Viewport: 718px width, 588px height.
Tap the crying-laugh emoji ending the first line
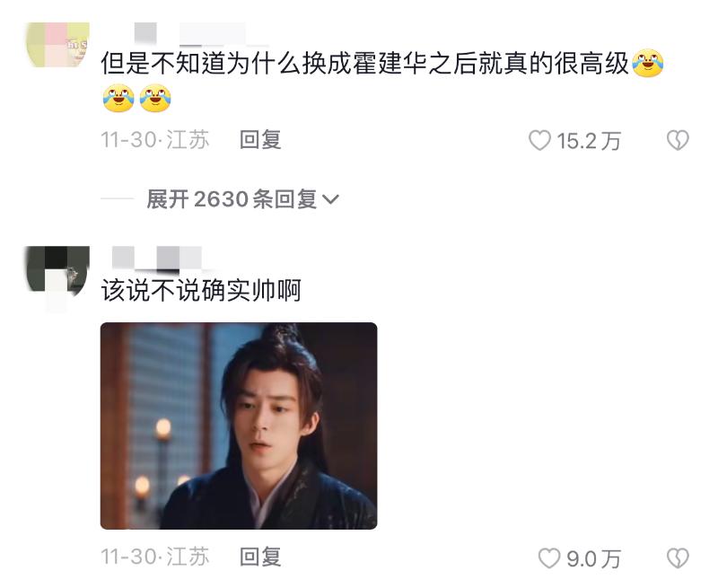coord(647,63)
